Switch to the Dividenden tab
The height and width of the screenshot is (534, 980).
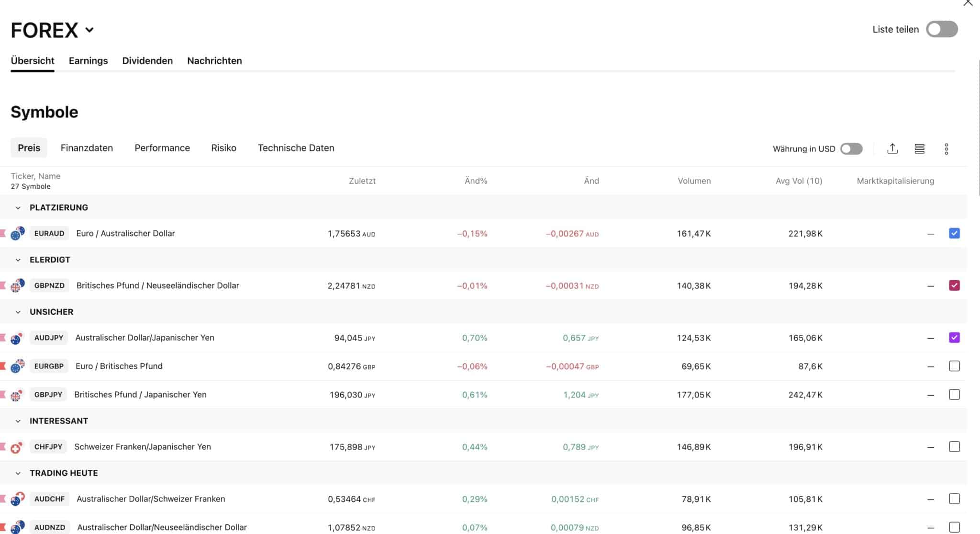point(147,60)
